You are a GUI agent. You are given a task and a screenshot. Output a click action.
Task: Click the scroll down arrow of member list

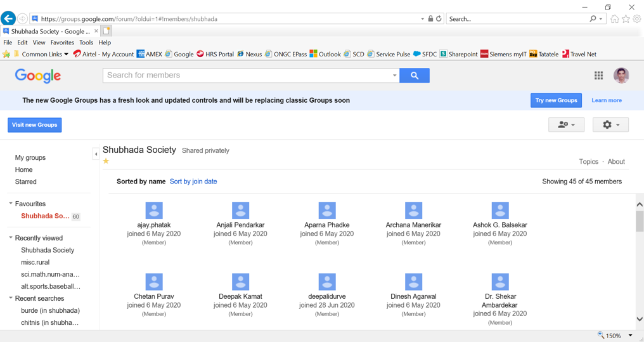(640, 319)
